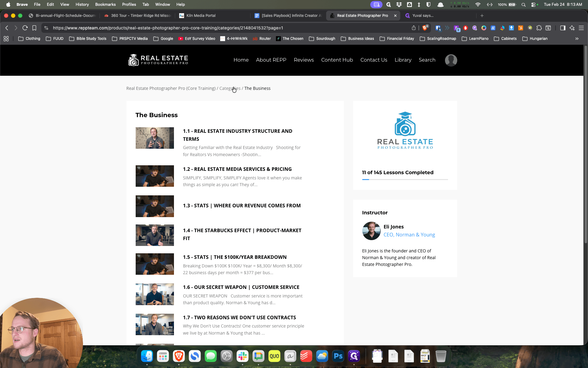Toggle the browser sidebar panel

(x=563, y=28)
